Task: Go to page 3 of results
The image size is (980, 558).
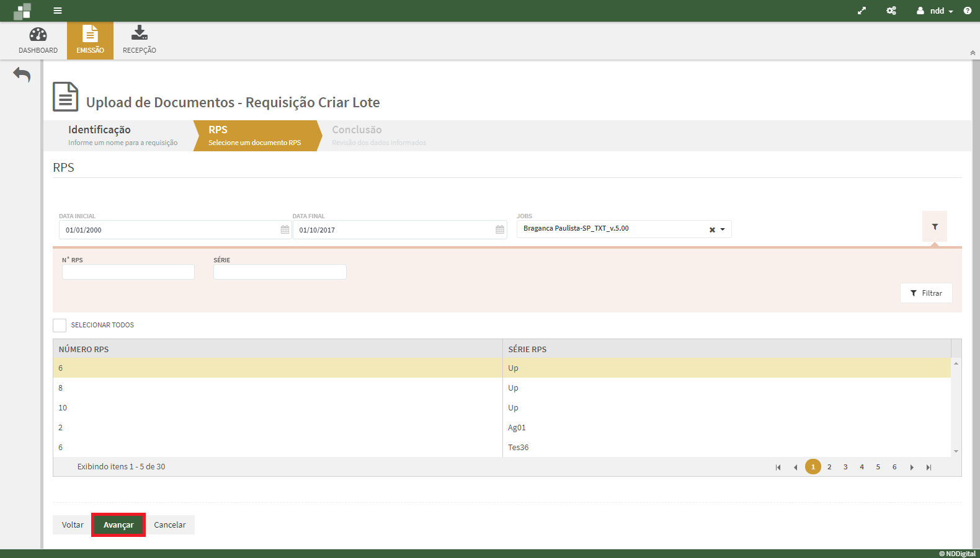Action: point(845,467)
